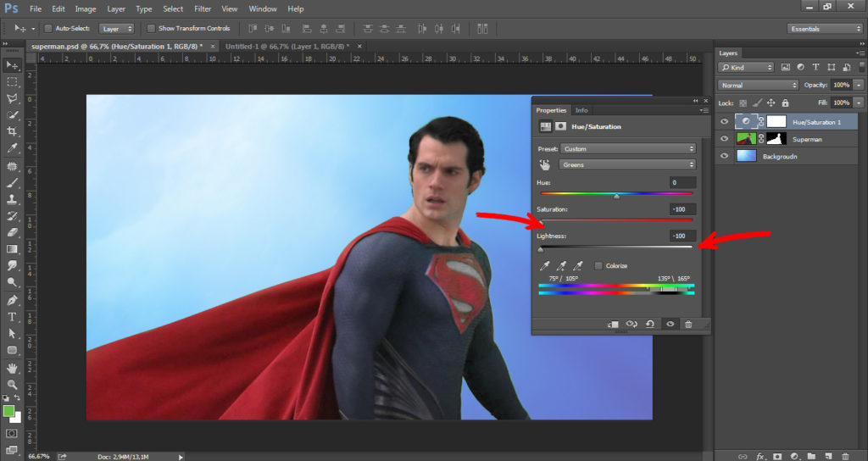
Task: Select the Pen tool
Action: tap(12, 300)
